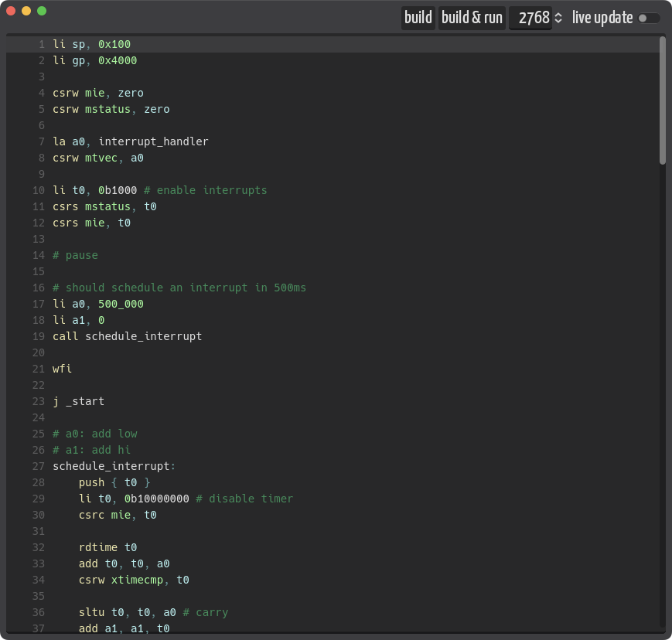Focus the 2768 number input field
This screenshot has height=640, width=672.
(x=530, y=18)
